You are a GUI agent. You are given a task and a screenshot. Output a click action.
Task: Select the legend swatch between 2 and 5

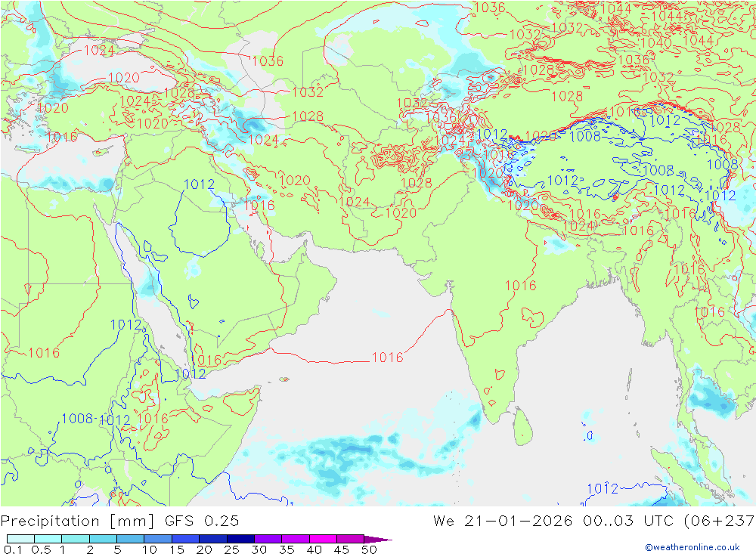(103, 539)
